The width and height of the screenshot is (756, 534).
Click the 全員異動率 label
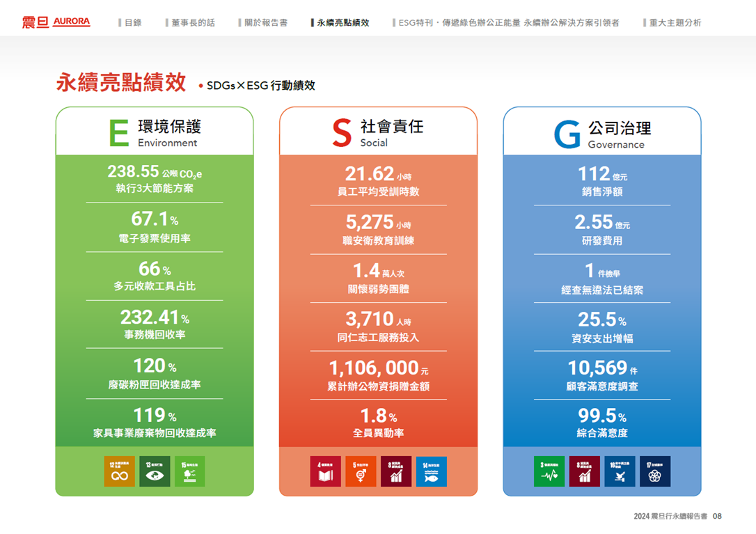(x=378, y=432)
